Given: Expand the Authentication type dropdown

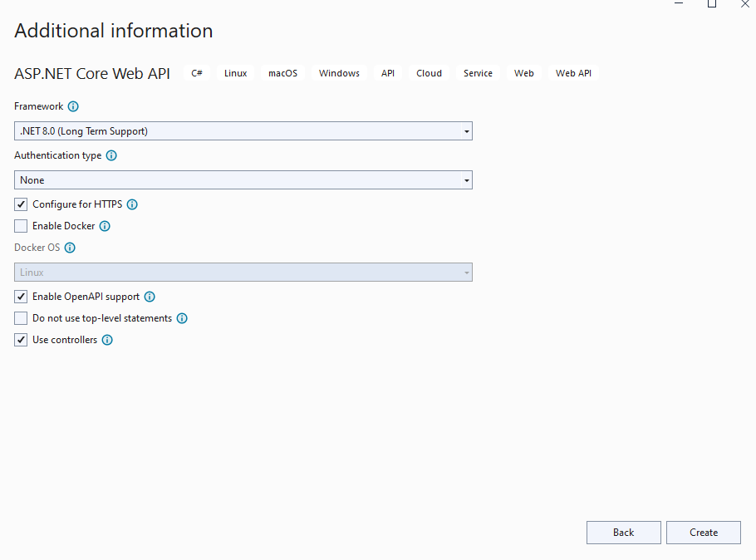Looking at the screenshot, I should coord(243,180).
